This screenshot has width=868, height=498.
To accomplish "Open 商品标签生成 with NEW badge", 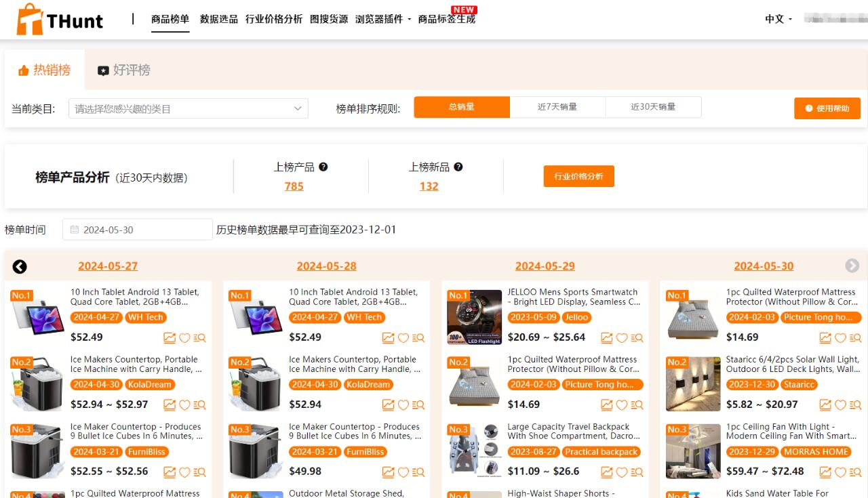I will 447,19.
